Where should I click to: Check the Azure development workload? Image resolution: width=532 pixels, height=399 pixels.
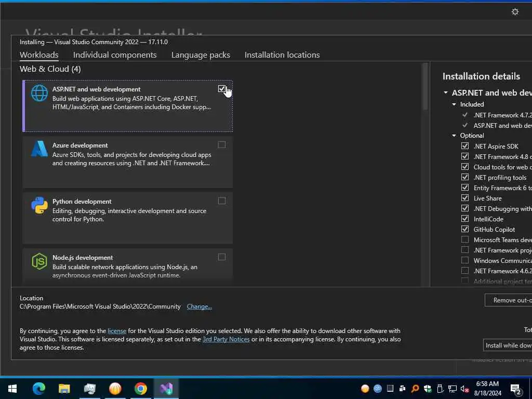click(221, 145)
